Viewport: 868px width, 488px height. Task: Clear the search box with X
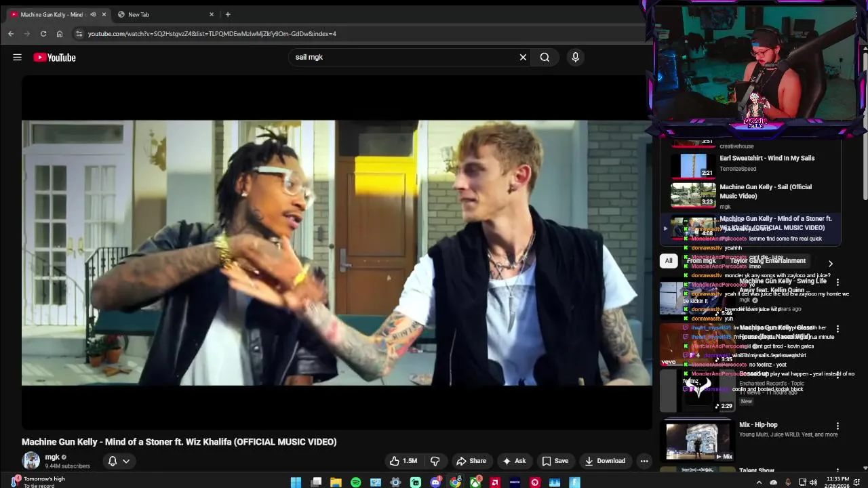(523, 57)
